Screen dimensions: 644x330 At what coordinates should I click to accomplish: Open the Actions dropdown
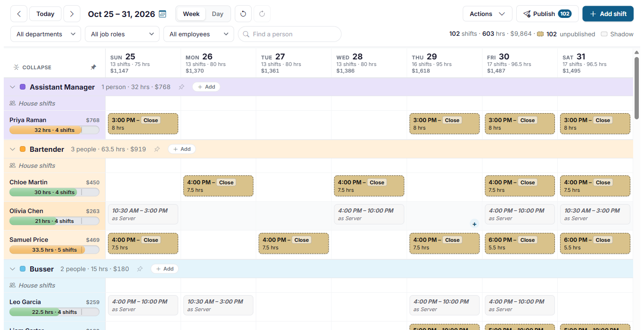(487, 14)
